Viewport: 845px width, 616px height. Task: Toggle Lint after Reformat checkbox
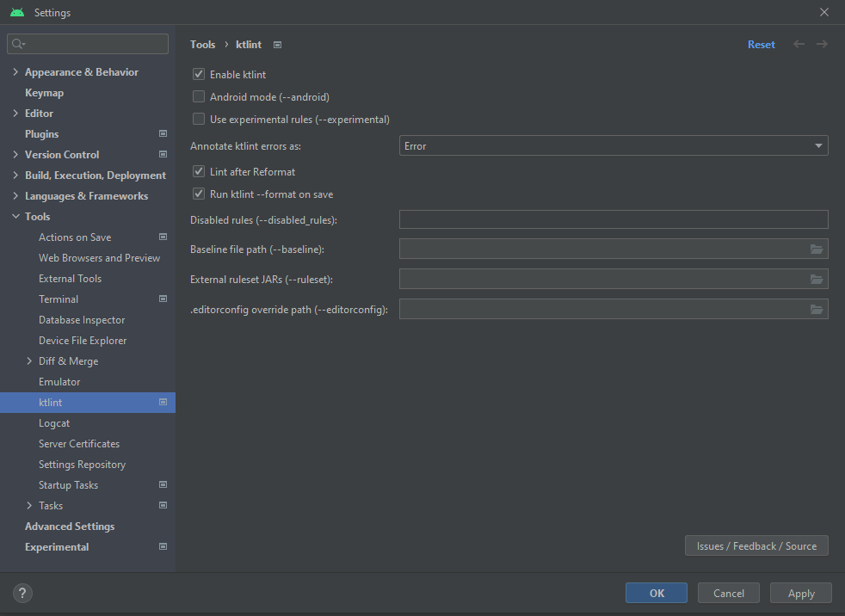point(199,171)
